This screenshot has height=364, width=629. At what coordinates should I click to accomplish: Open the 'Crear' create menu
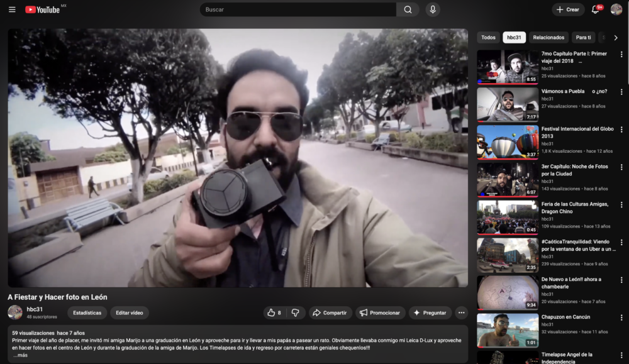tap(568, 9)
